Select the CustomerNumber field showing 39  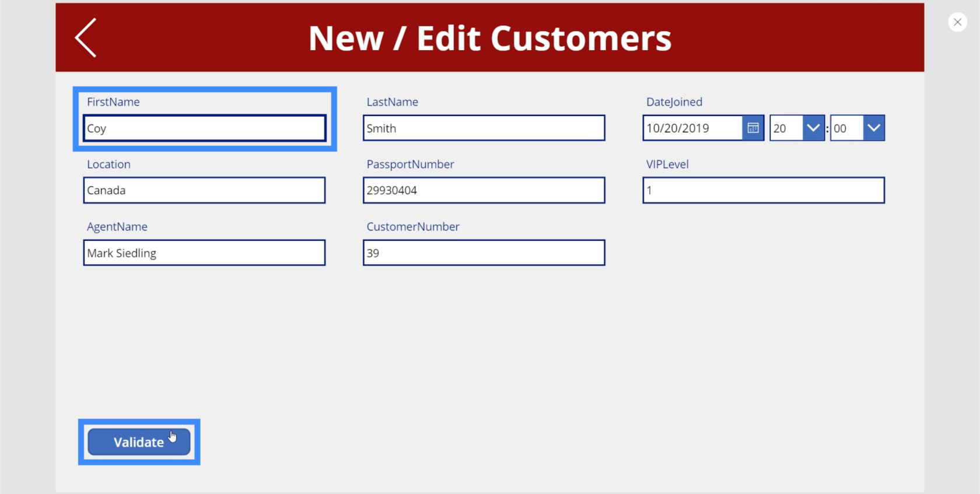484,253
